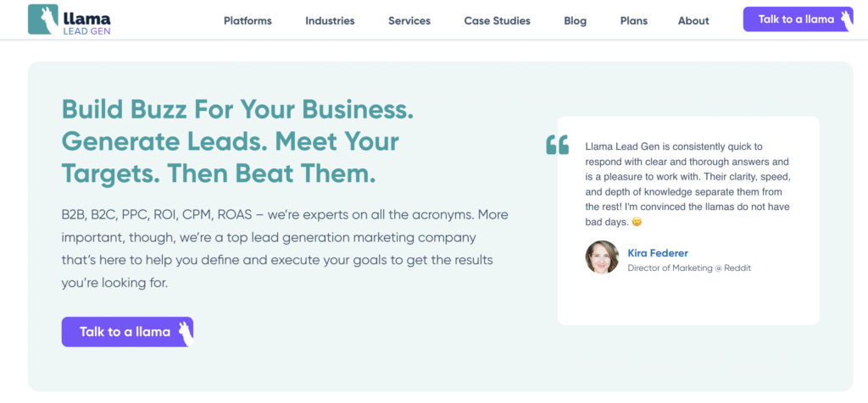Open the Platforms menu
The image size is (868, 403).
click(248, 21)
